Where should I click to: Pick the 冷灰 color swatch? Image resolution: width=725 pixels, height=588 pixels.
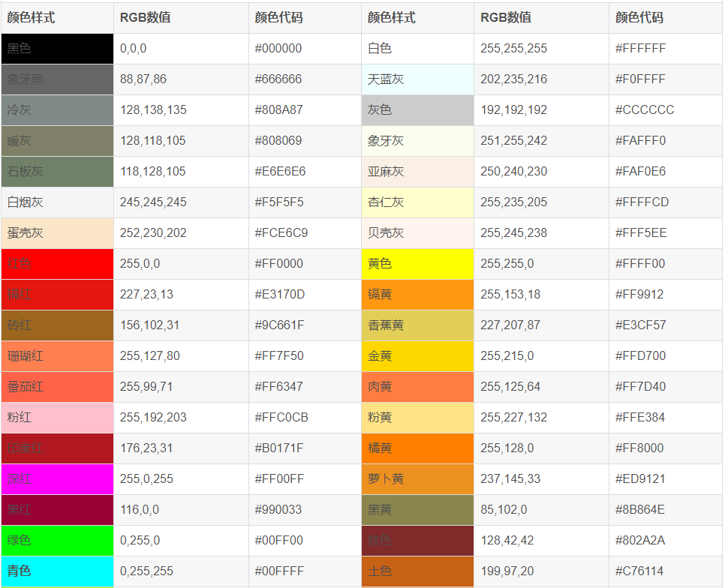(x=57, y=110)
